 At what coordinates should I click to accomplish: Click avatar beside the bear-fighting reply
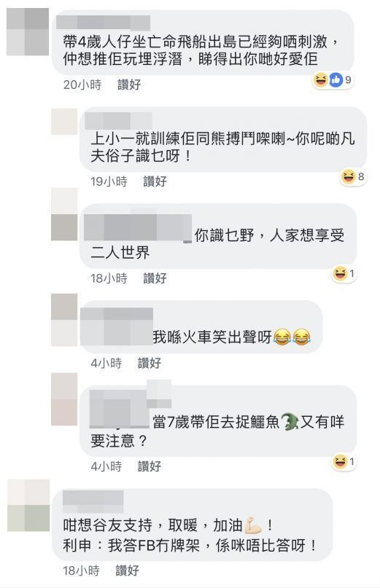(64, 122)
